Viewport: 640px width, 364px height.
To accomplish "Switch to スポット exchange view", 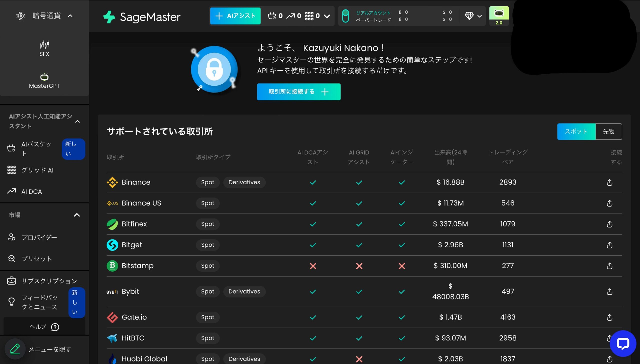I will [x=576, y=132].
